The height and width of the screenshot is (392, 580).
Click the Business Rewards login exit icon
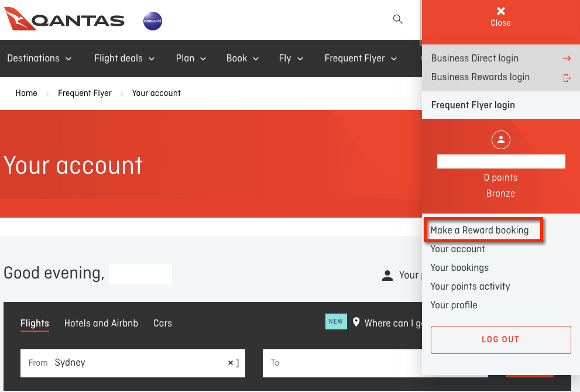click(x=567, y=78)
